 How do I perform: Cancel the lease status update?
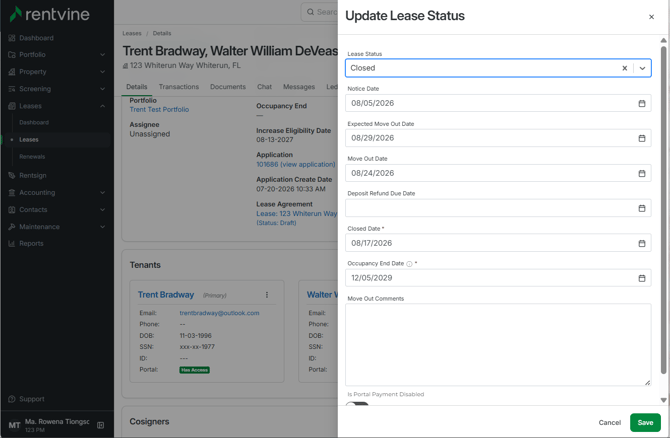coord(609,423)
